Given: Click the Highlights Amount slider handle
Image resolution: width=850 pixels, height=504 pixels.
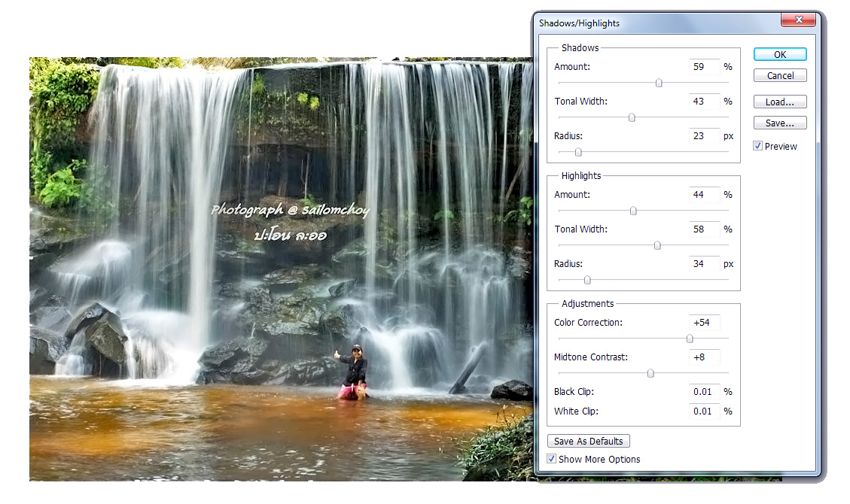Looking at the screenshot, I should click(x=633, y=211).
